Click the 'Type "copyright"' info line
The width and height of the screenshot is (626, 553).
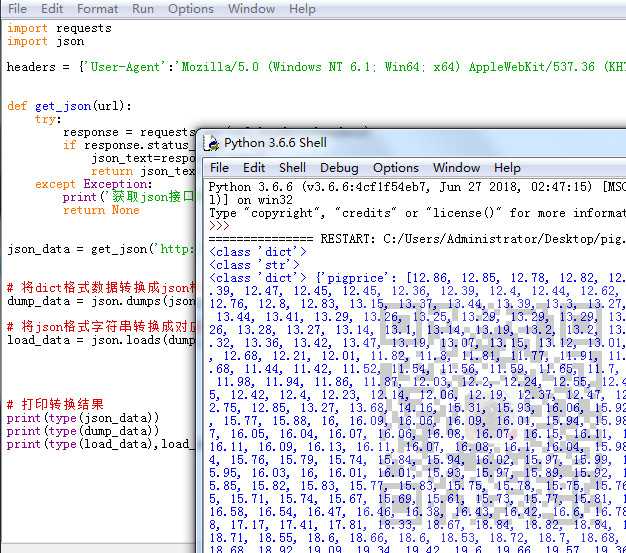417,213
